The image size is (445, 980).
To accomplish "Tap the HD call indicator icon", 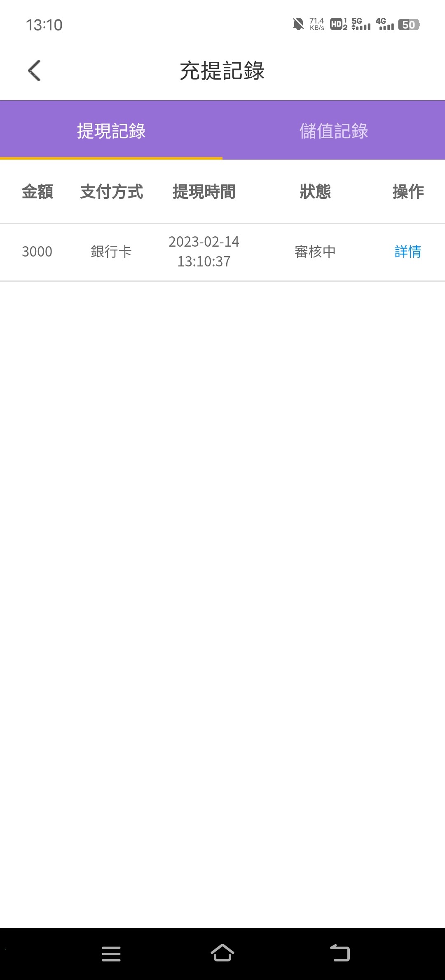I will tap(339, 24).
